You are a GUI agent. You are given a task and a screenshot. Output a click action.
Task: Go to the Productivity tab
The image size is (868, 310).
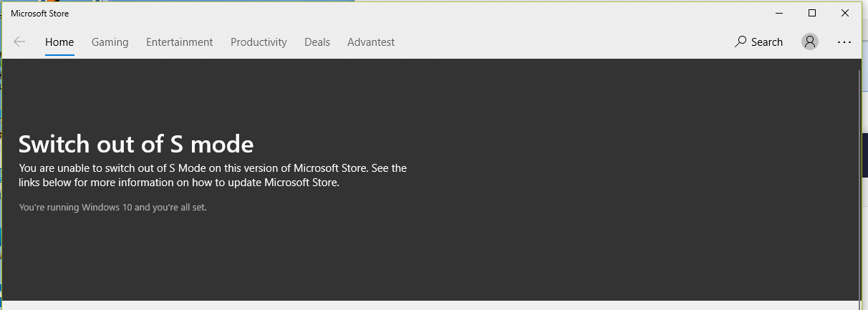259,42
